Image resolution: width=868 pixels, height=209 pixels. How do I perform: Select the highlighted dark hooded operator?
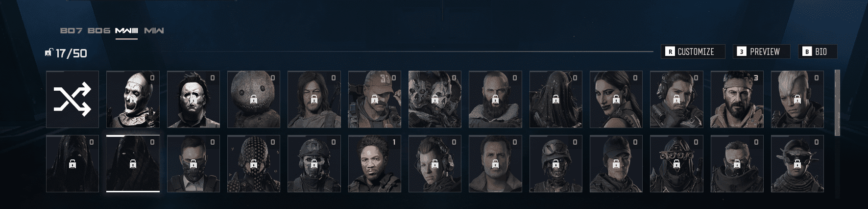click(133, 163)
